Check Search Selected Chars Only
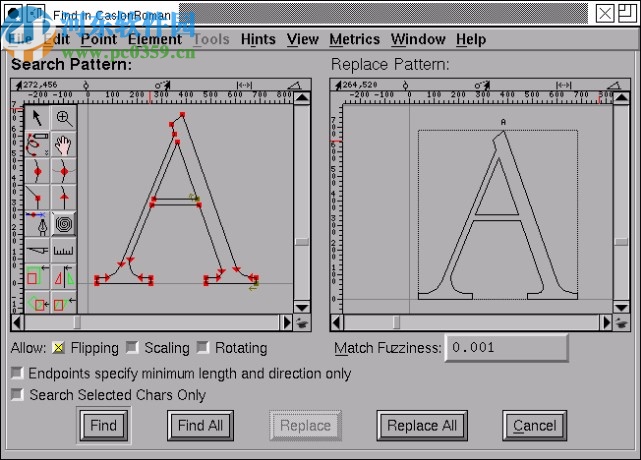The height and width of the screenshot is (460, 641). [17, 395]
